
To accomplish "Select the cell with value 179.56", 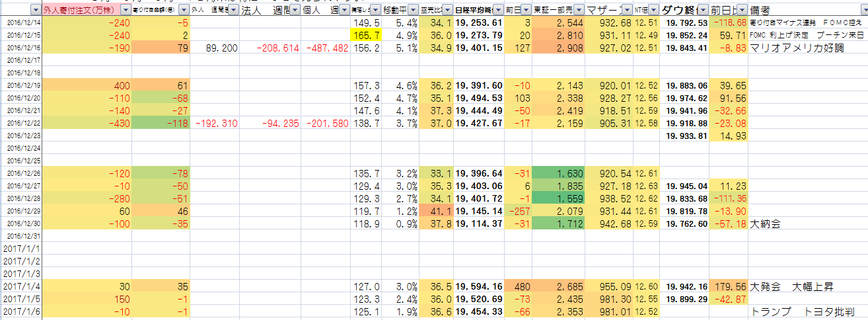I will (x=729, y=286).
